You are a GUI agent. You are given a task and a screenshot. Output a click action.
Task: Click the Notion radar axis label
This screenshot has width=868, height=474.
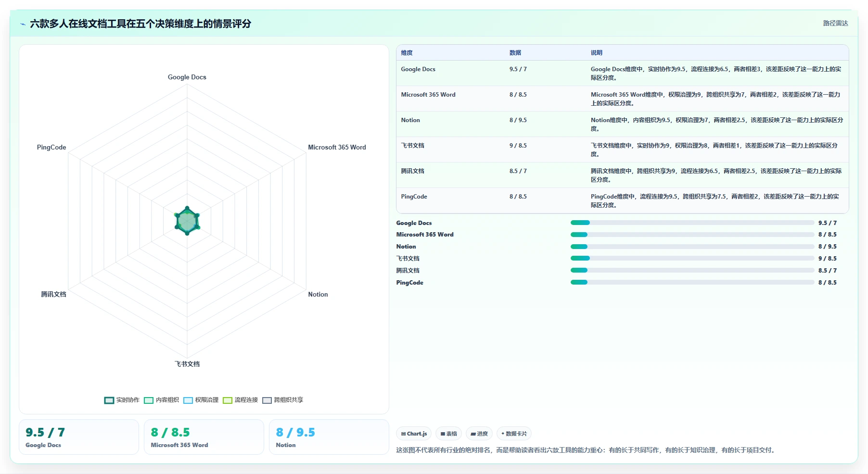[318, 294]
